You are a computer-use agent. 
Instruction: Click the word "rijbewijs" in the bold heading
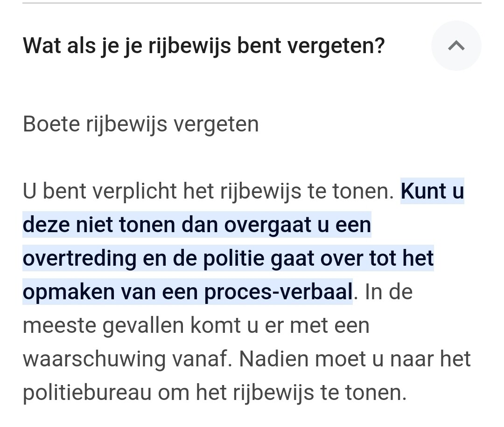[189, 46]
